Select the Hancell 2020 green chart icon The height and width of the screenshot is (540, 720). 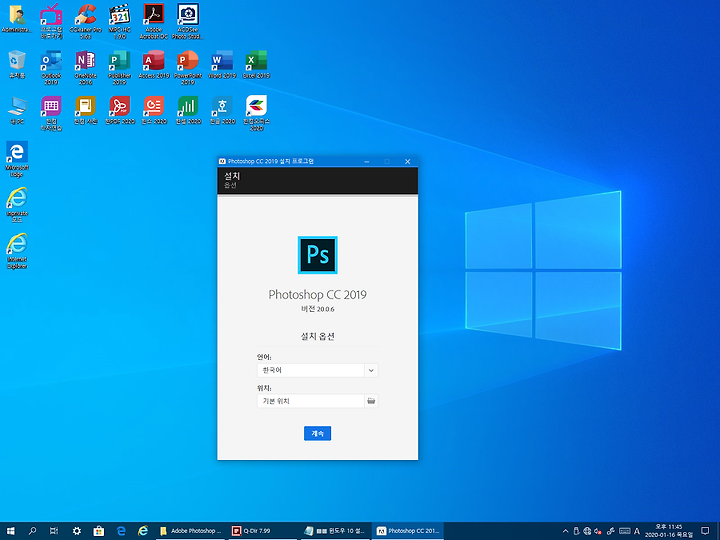tap(188, 111)
